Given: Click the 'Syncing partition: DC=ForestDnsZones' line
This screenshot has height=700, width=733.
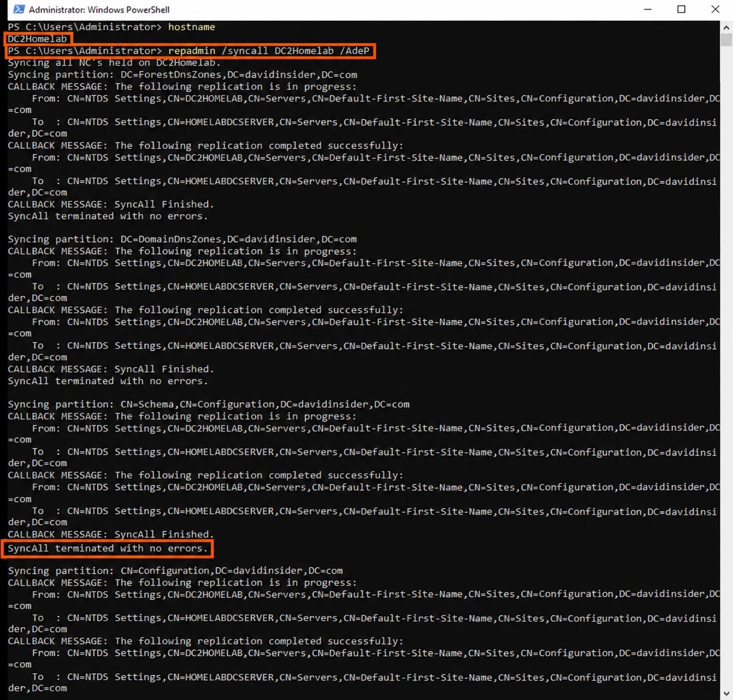Looking at the screenshot, I should tap(182, 75).
